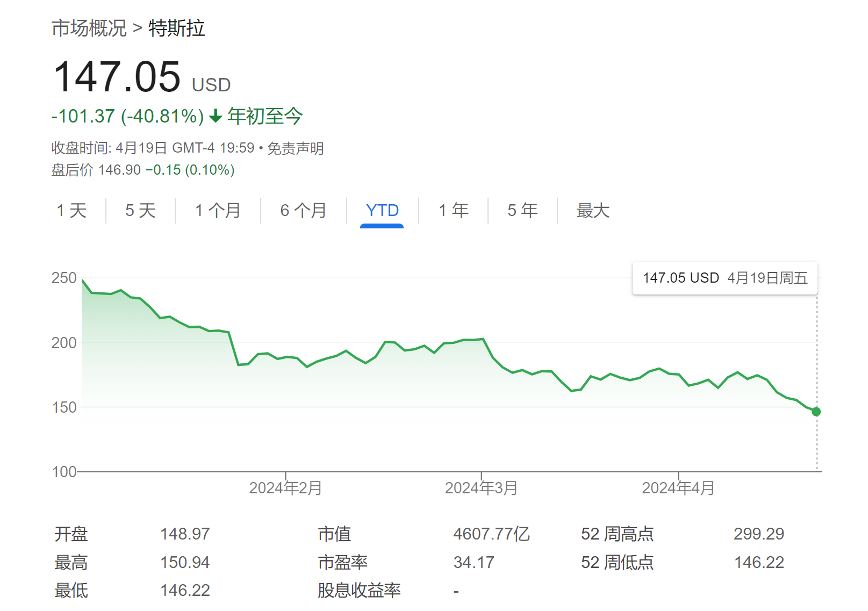Click the 市盈率 statistic label

(342, 562)
